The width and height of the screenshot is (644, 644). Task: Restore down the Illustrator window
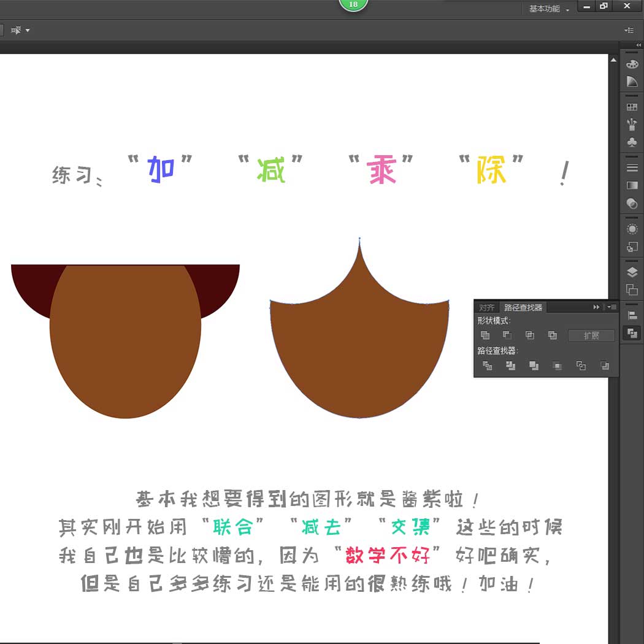click(604, 6)
